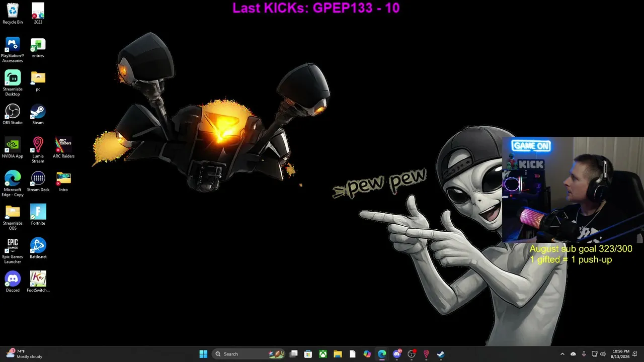This screenshot has width=644, height=362.
Task: Open the entries spreadsheet file
Action: click(38, 48)
